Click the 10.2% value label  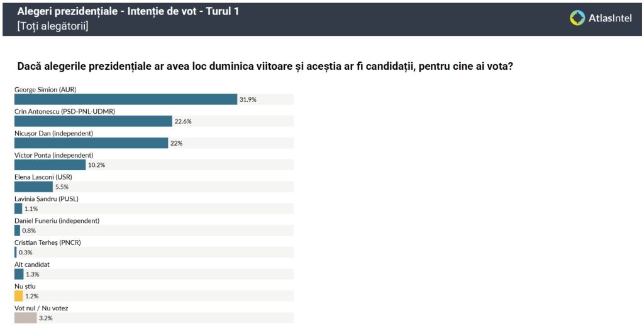click(96, 165)
